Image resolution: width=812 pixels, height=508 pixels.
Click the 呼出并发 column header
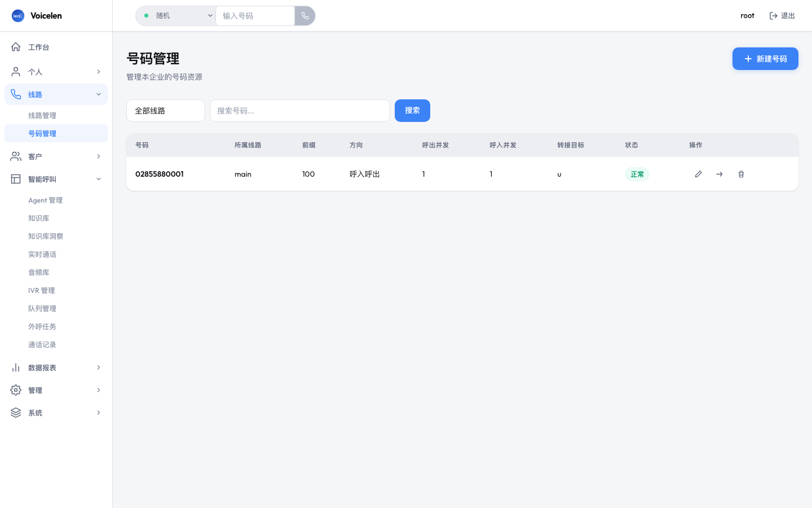tap(435, 145)
